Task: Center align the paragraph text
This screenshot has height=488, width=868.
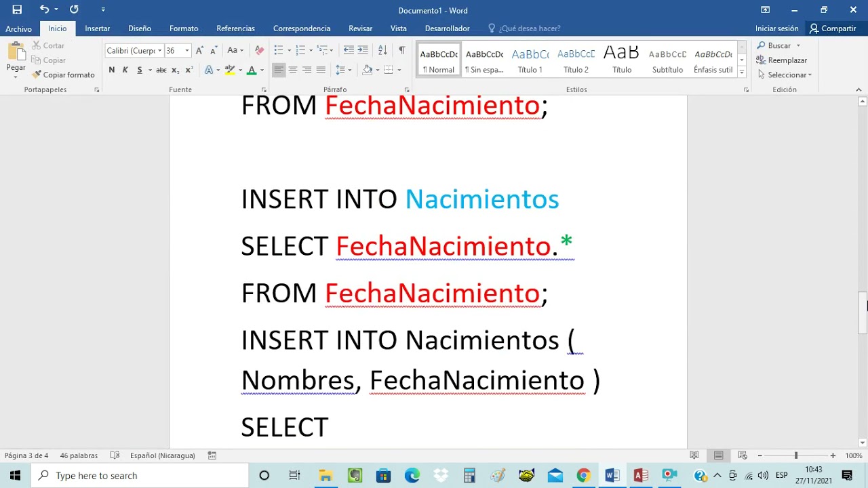Action: [x=293, y=70]
